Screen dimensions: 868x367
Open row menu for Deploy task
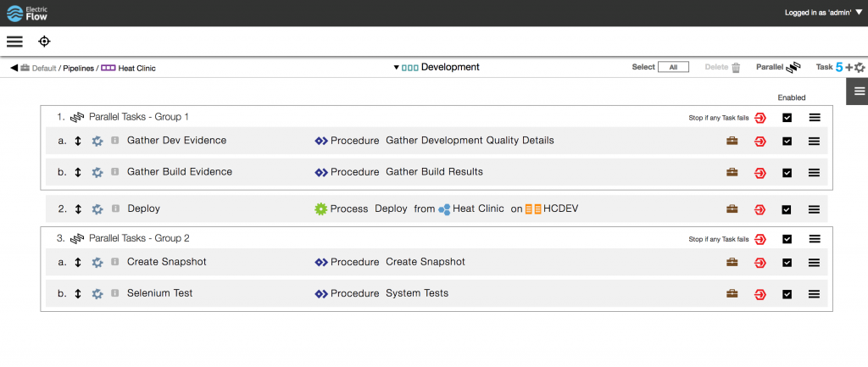click(815, 210)
